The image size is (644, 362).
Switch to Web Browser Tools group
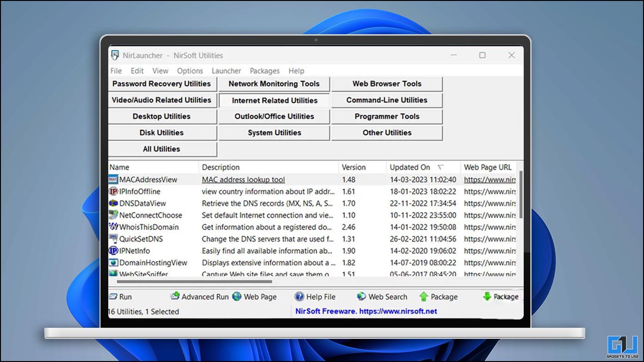click(x=387, y=84)
